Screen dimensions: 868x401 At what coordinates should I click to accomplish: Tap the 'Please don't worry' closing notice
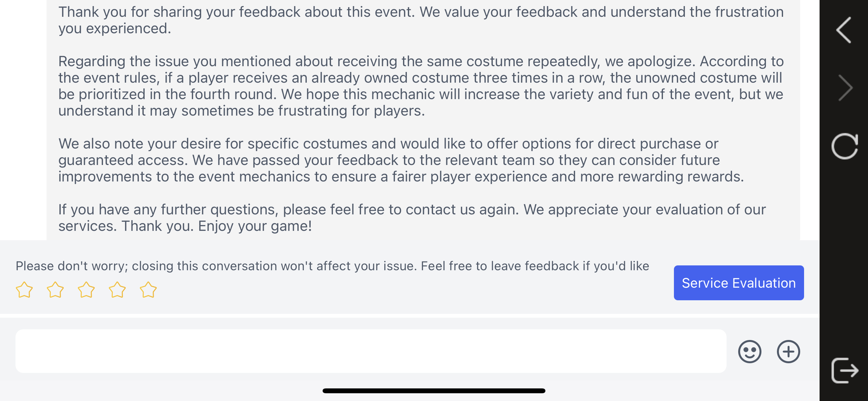[332, 266]
